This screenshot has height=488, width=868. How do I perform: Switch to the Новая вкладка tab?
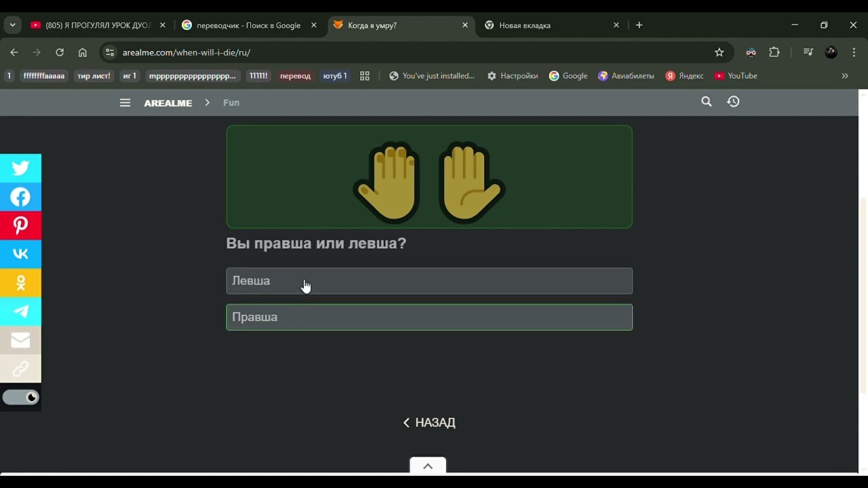[x=525, y=25]
